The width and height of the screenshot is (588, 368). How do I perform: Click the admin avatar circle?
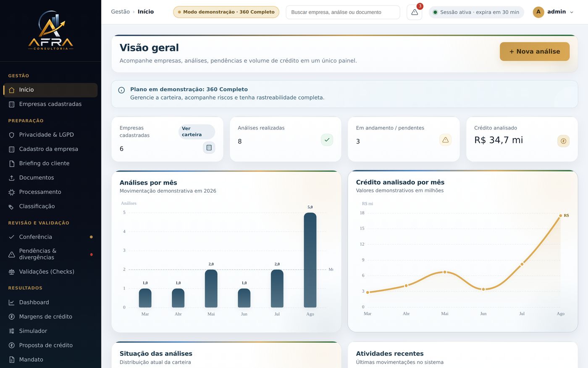point(538,12)
